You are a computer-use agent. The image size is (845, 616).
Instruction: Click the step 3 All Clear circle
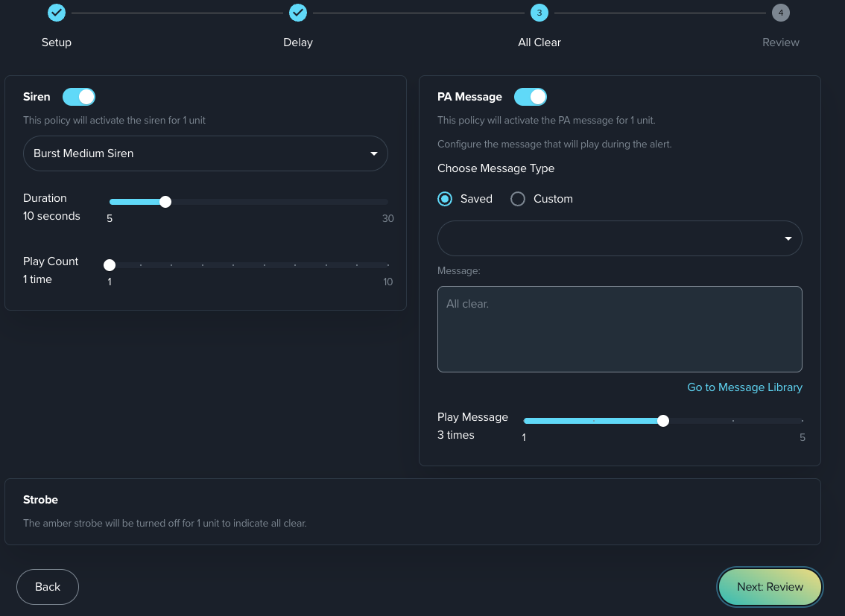coord(539,13)
